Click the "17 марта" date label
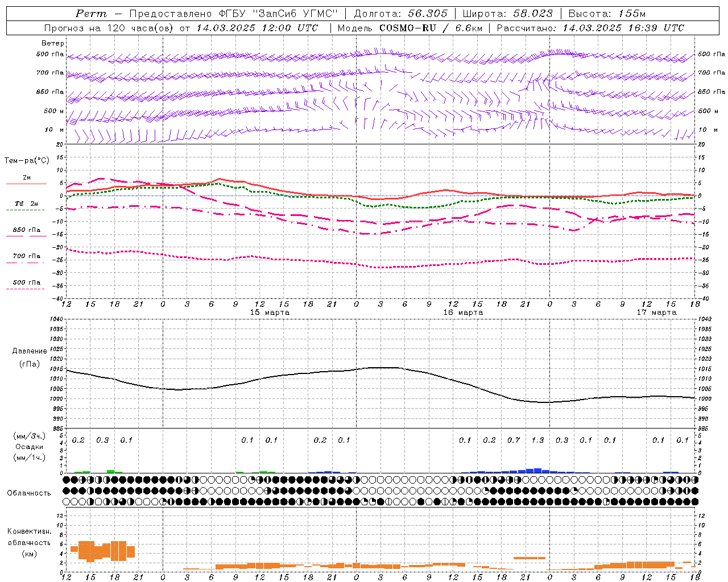 tap(656, 313)
